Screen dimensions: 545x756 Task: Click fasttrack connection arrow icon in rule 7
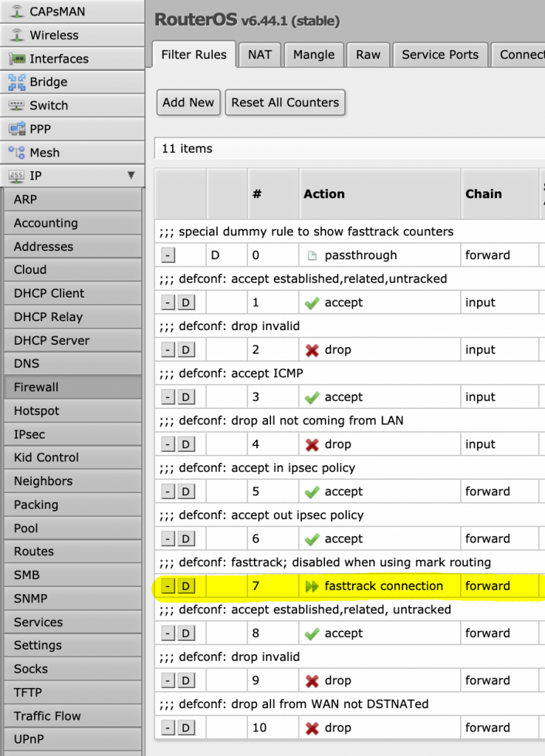tap(312, 586)
